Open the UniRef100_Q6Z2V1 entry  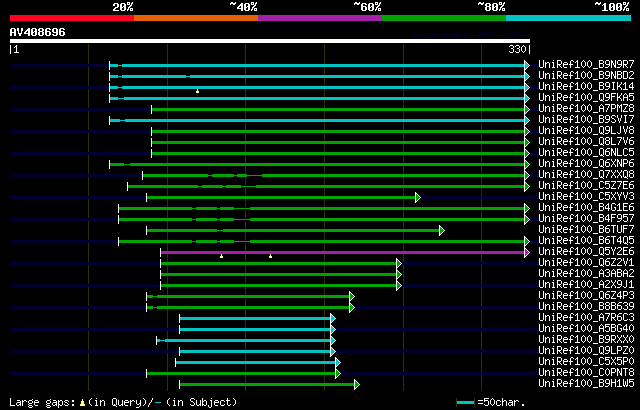(x=586, y=263)
